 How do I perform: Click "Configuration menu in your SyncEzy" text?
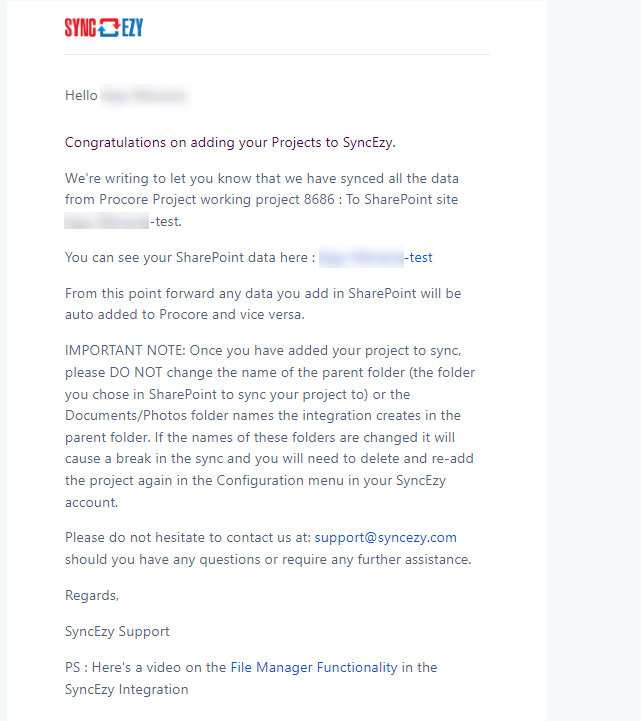coord(331,481)
